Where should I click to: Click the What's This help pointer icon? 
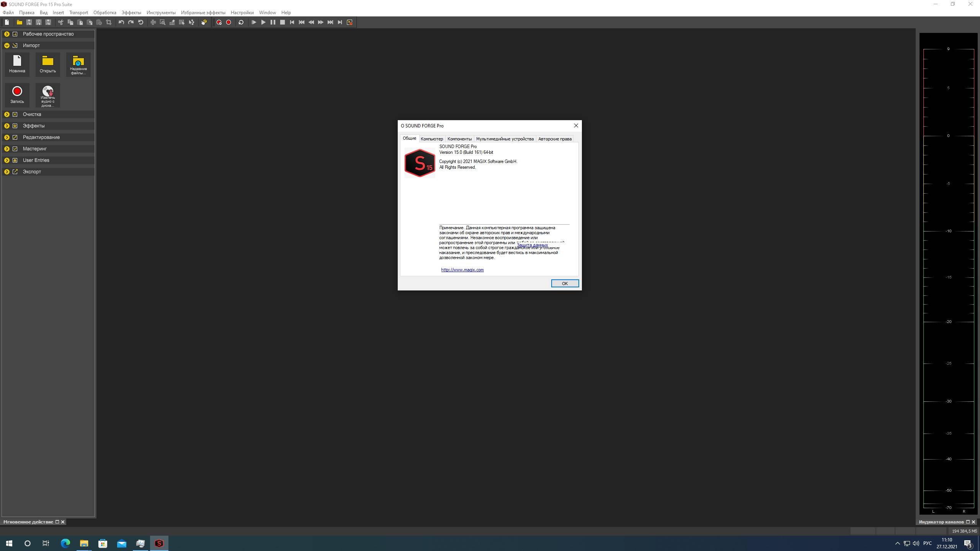point(204,22)
